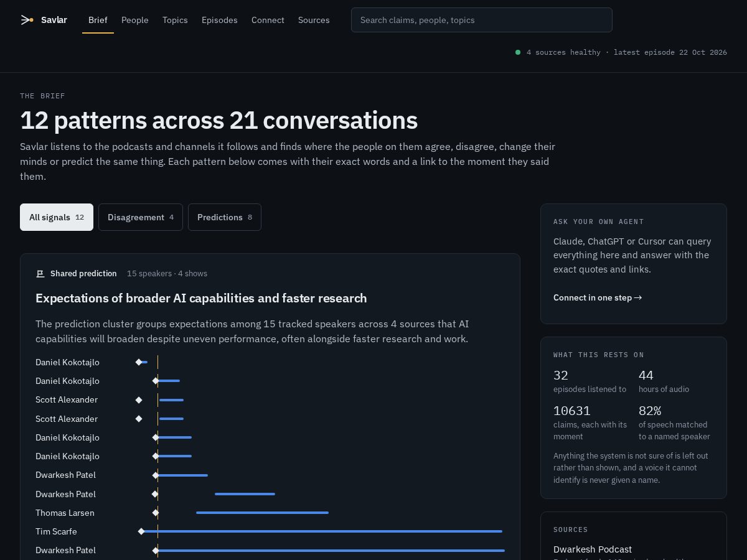747x560 pixels.
Task: Click the Savlar brand name
Action: (x=54, y=20)
